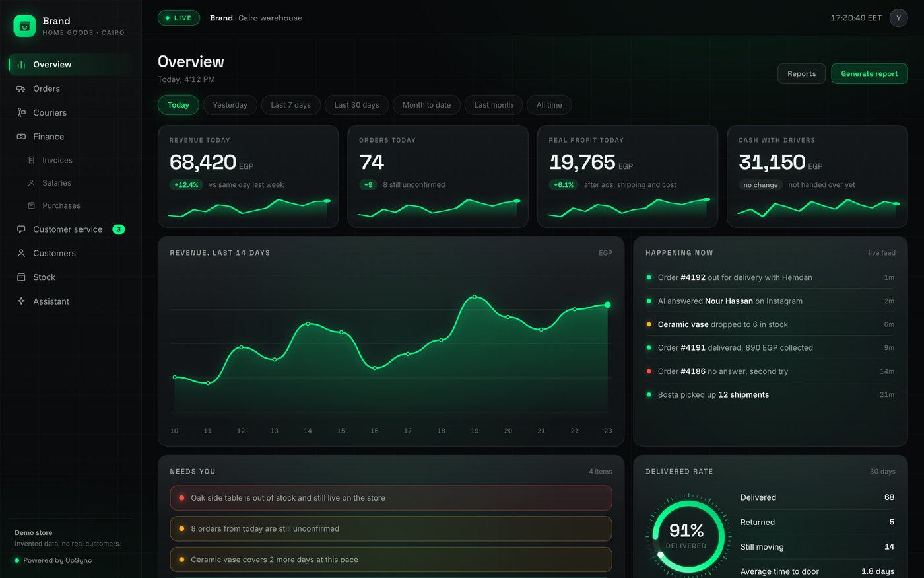Click the Assistant sparkle icon
The height and width of the screenshot is (578, 924).
point(21,301)
